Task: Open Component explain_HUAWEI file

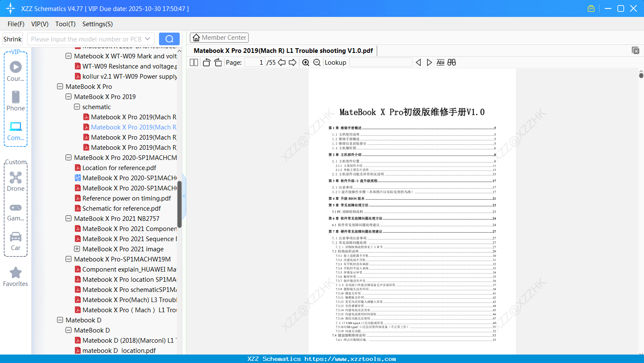Action: 129,269
